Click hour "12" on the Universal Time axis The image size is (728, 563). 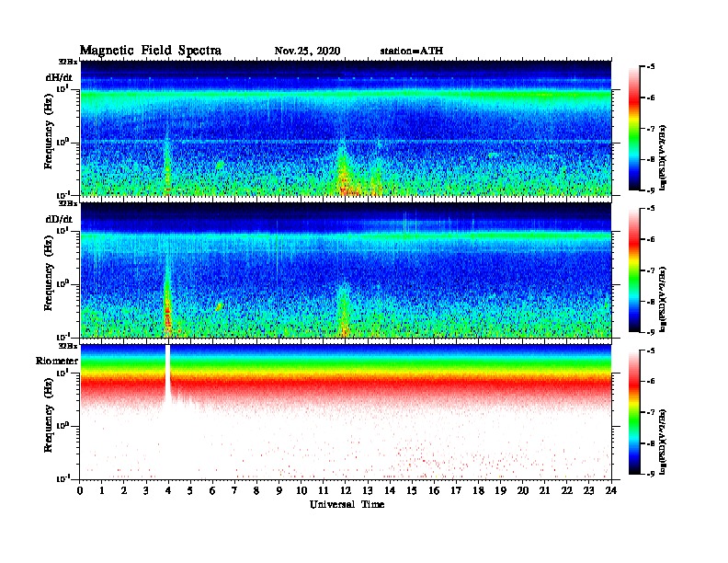pyautogui.click(x=346, y=491)
